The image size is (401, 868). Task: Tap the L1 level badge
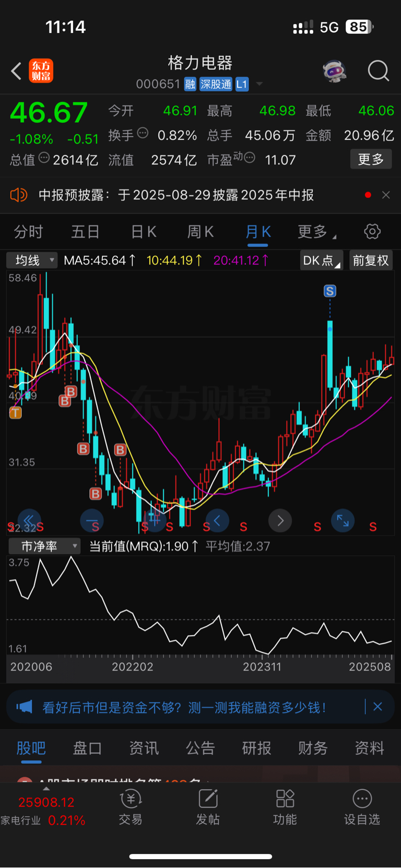pyautogui.click(x=242, y=85)
